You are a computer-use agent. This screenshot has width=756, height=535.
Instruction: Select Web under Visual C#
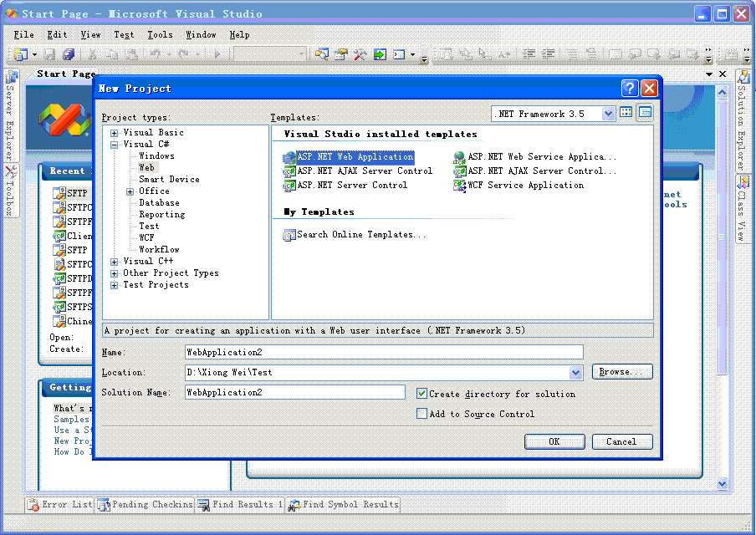(x=146, y=168)
